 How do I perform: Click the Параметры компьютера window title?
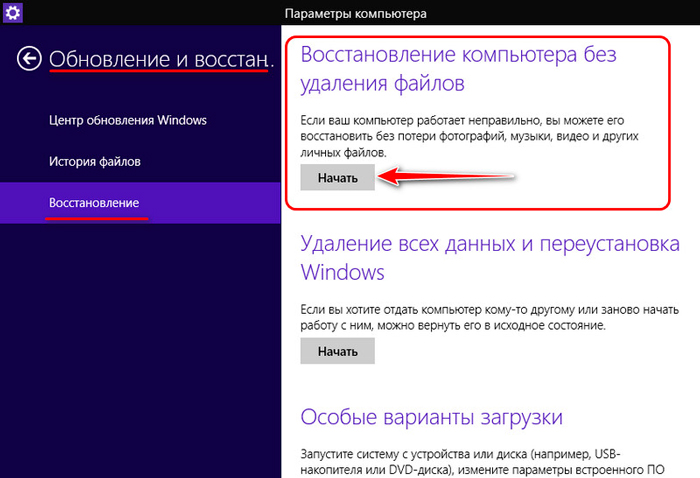(355, 13)
